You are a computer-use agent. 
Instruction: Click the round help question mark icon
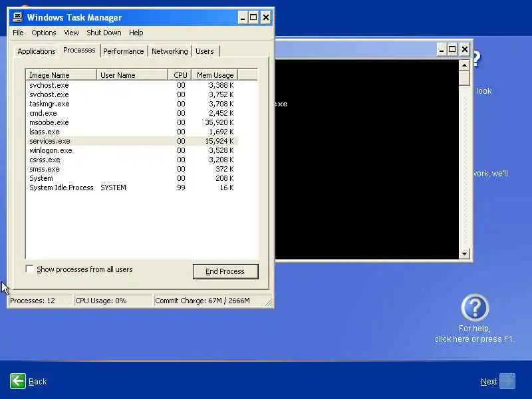point(475,308)
